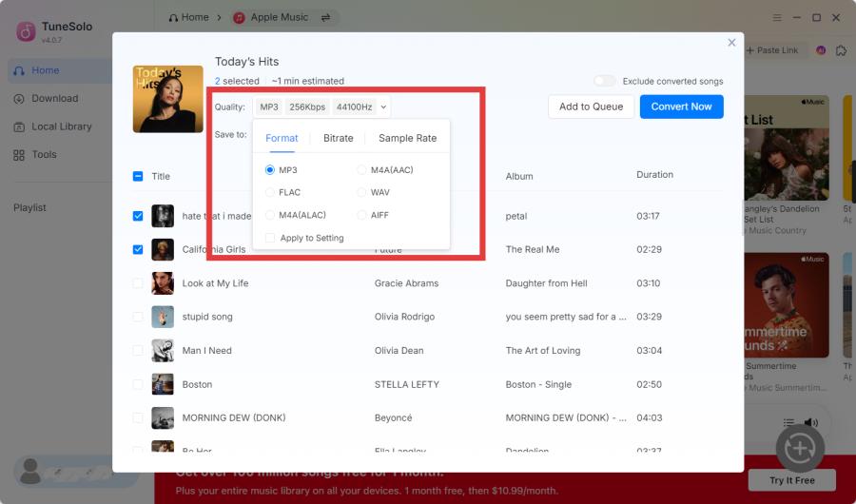Check the stupid song checkbox

[x=138, y=317]
